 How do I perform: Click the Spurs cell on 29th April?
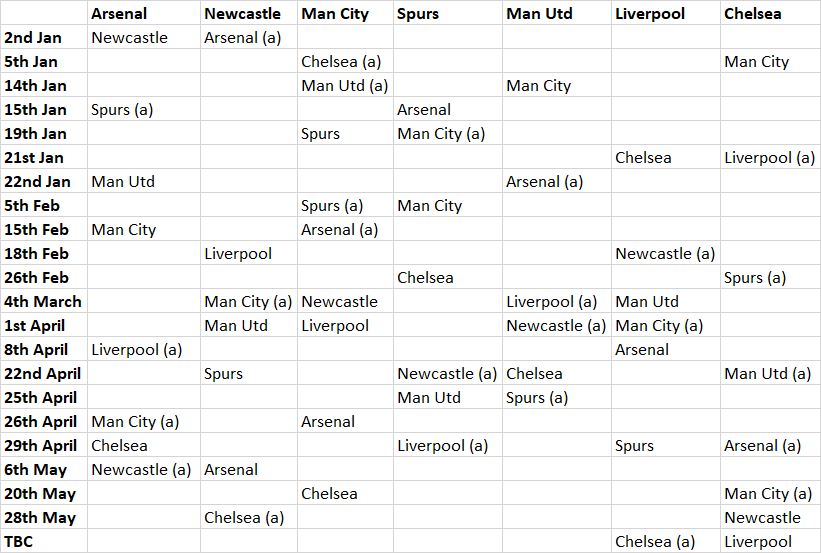(666, 446)
